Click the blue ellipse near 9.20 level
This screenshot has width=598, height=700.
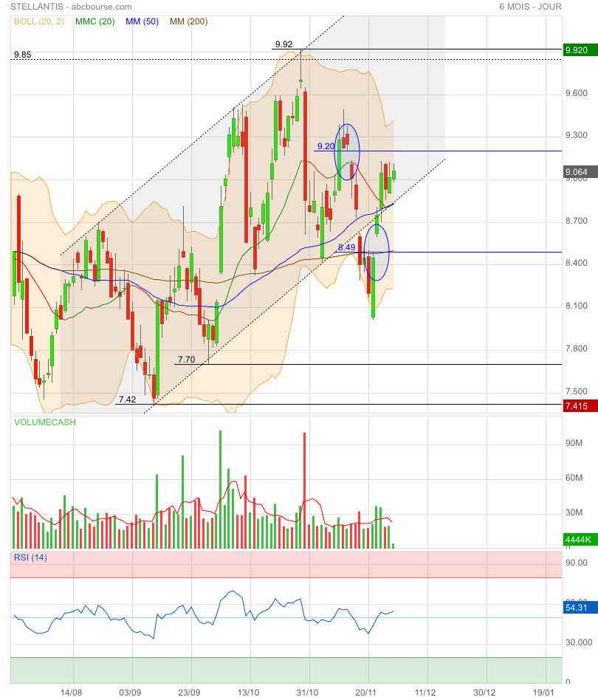pos(347,152)
